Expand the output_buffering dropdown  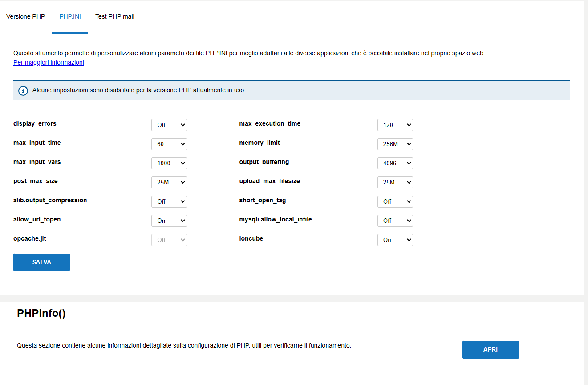pos(395,164)
